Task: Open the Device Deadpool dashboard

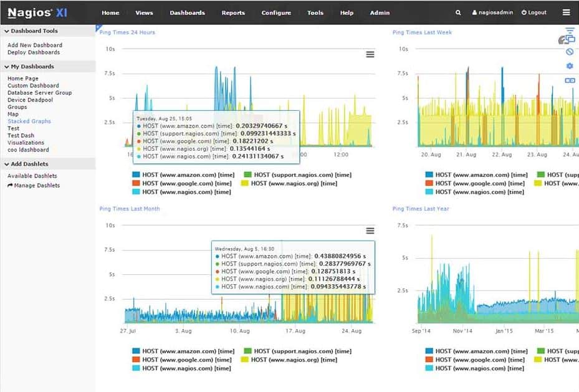Action: tap(30, 100)
